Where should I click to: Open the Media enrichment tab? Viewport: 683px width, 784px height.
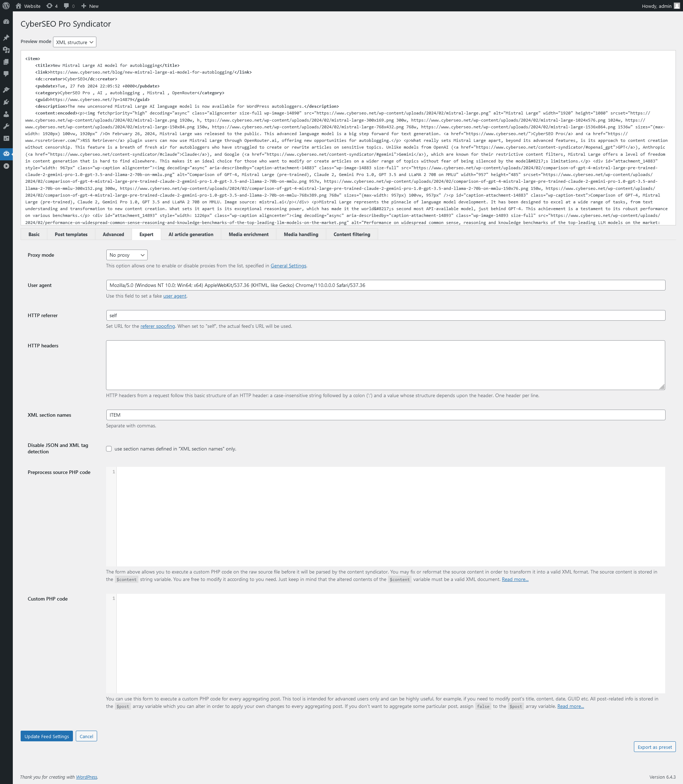[x=249, y=234]
